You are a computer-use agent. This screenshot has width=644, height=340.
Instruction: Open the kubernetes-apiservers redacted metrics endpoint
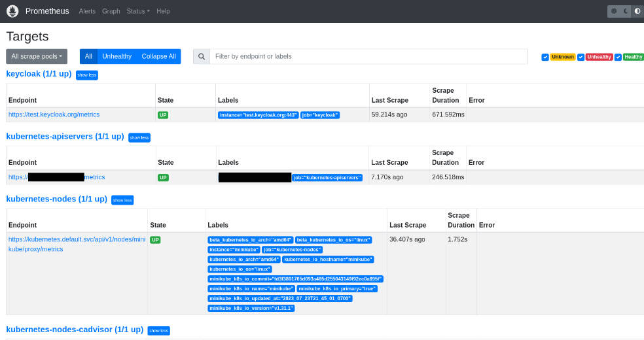point(57,177)
